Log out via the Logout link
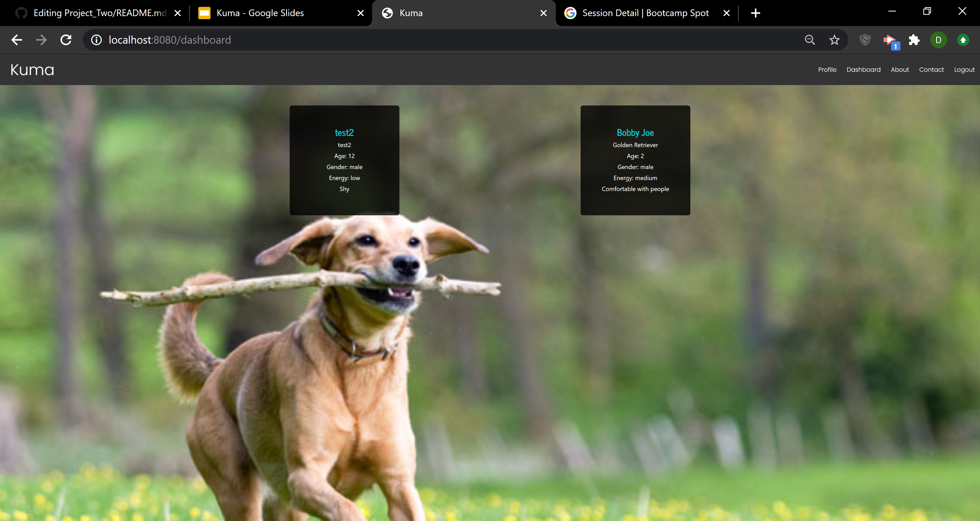Screen dimensions: 980x521 [964, 70]
